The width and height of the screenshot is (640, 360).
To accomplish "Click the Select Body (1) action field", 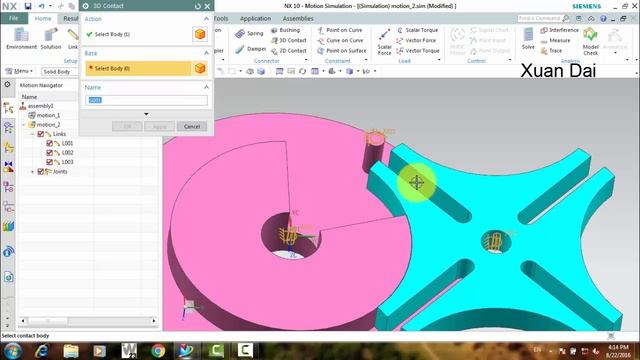I will pyautogui.click(x=138, y=34).
